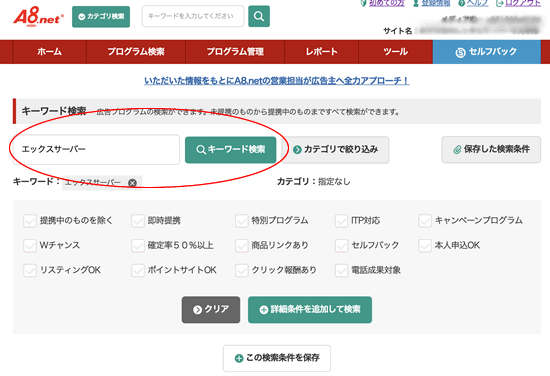This screenshot has width=550, height=376.
Task: Check ポイントサイトOK checkbox
Action: coord(138,270)
